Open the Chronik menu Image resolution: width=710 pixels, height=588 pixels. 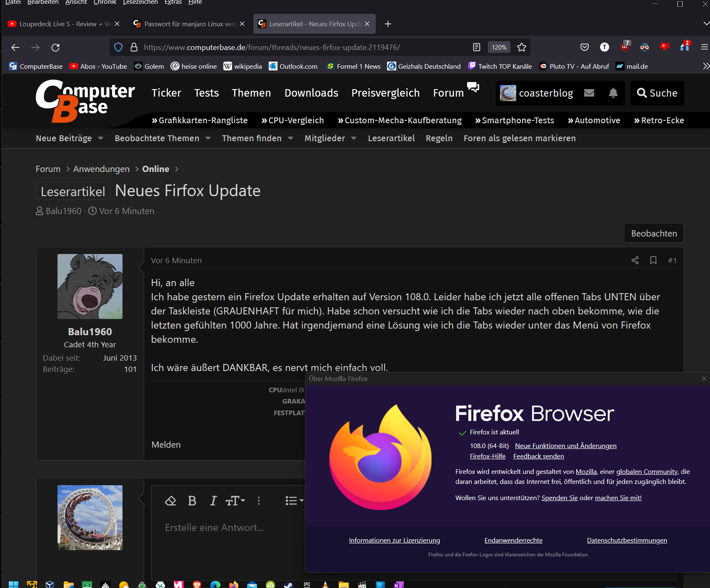(x=105, y=2)
